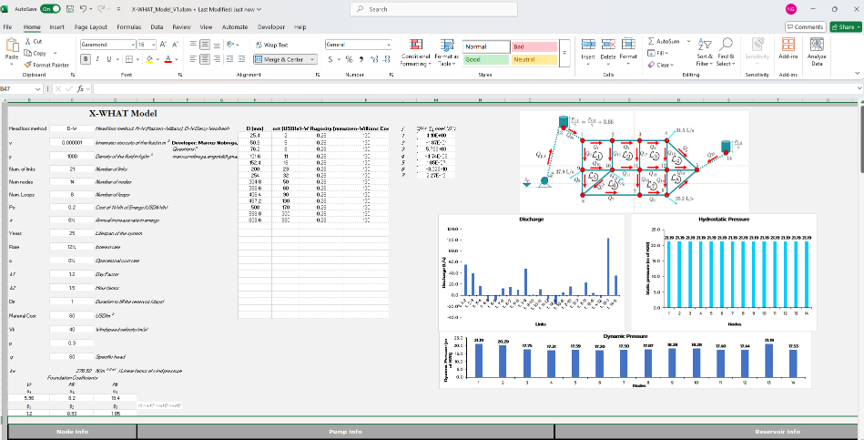Open Conditional Formatting menu
This screenshot has height=440, width=864.
415,52
